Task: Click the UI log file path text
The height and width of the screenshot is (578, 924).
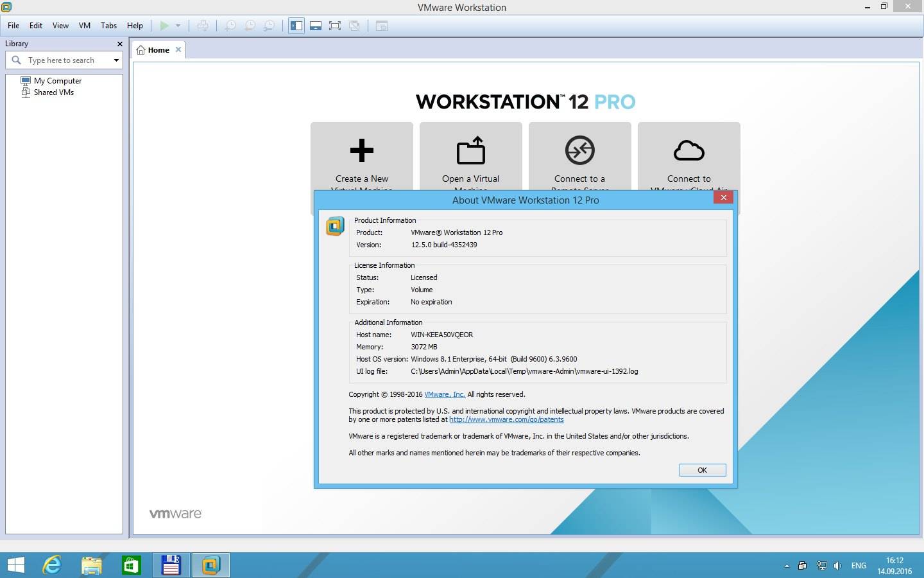Action: coord(524,371)
